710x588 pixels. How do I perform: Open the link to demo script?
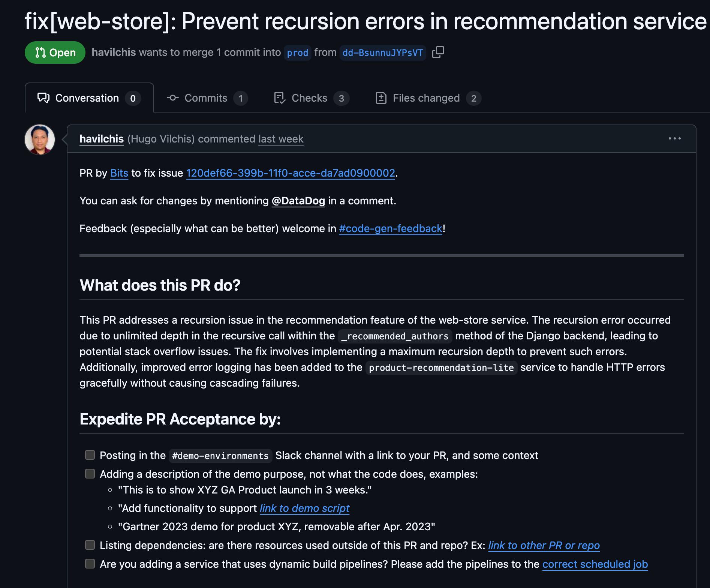tap(304, 508)
